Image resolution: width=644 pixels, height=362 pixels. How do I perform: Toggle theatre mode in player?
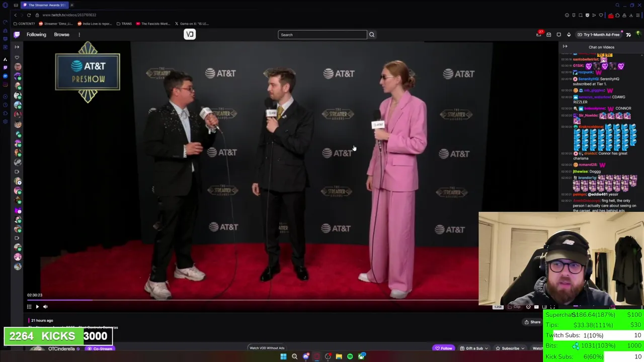tap(544, 307)
